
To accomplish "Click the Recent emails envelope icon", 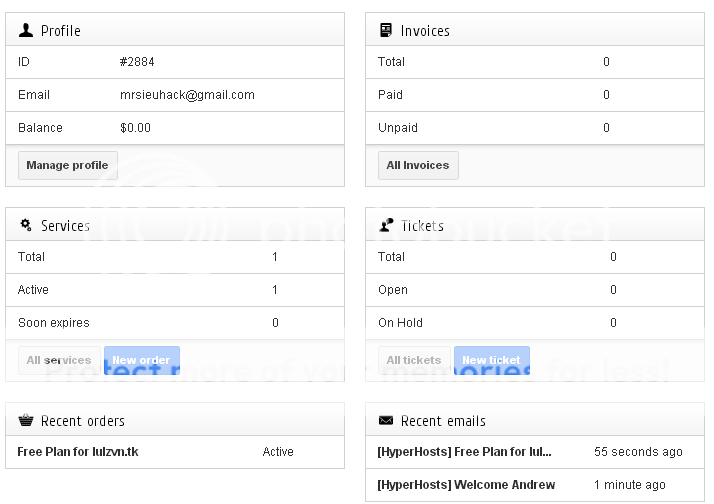I will point(386,420).
